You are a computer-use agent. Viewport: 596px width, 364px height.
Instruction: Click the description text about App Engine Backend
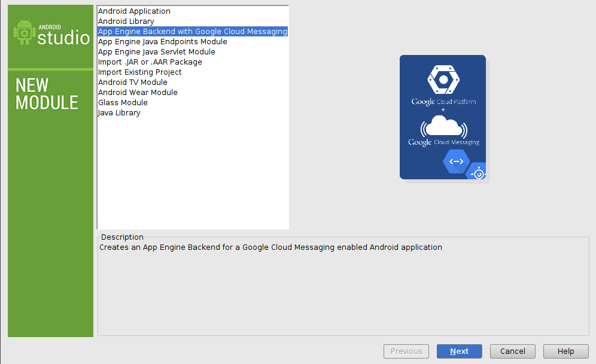pyautogui.click(x=270, y=247)
